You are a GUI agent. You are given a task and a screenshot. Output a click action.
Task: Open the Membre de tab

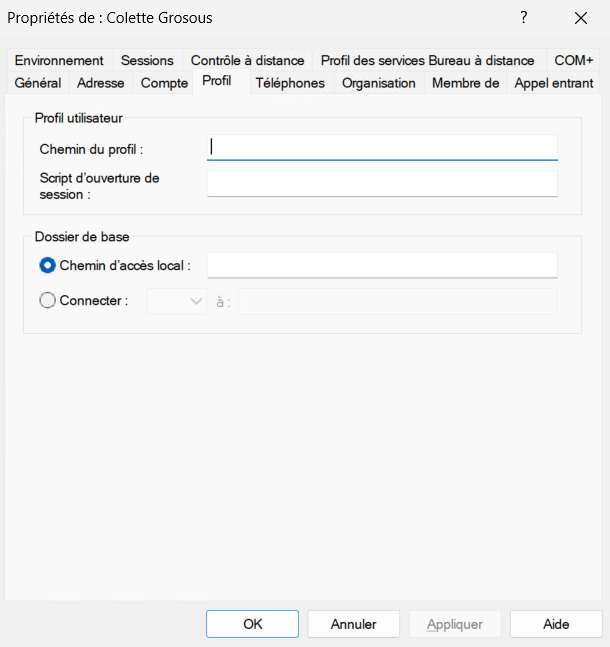465,83
